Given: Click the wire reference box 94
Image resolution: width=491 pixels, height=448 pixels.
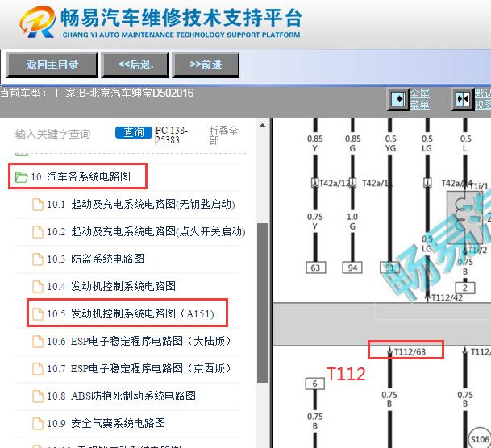Looking at the screenshot, I should pos(352,268).
